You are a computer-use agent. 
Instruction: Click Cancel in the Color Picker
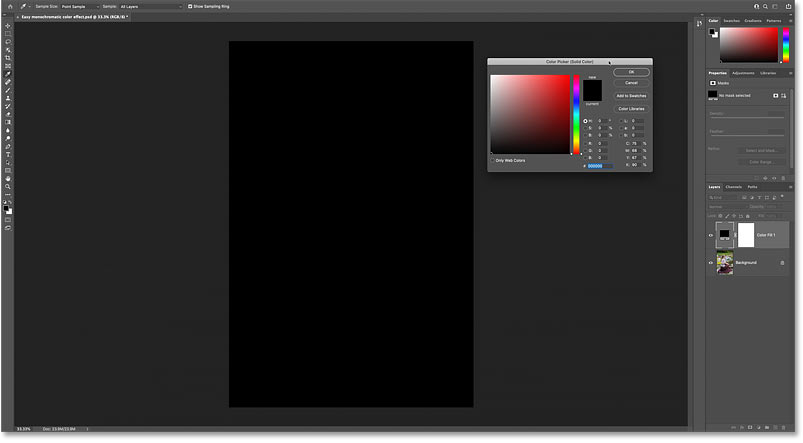[x=631, y=83]
